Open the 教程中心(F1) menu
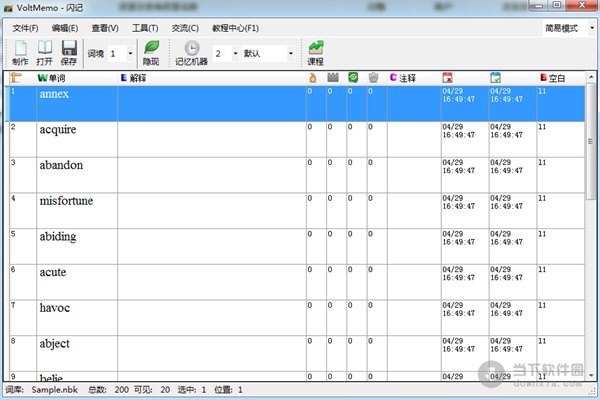 [235, 28]
